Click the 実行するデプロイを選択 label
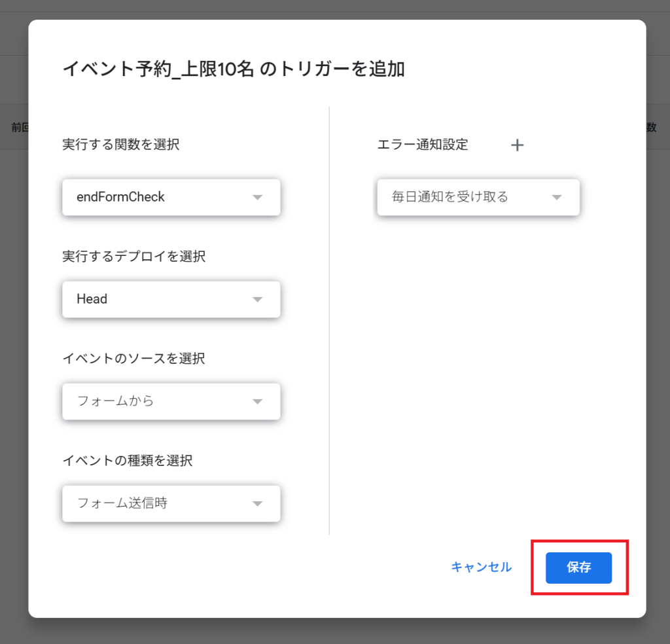The image size is (670, 644). 133,257
